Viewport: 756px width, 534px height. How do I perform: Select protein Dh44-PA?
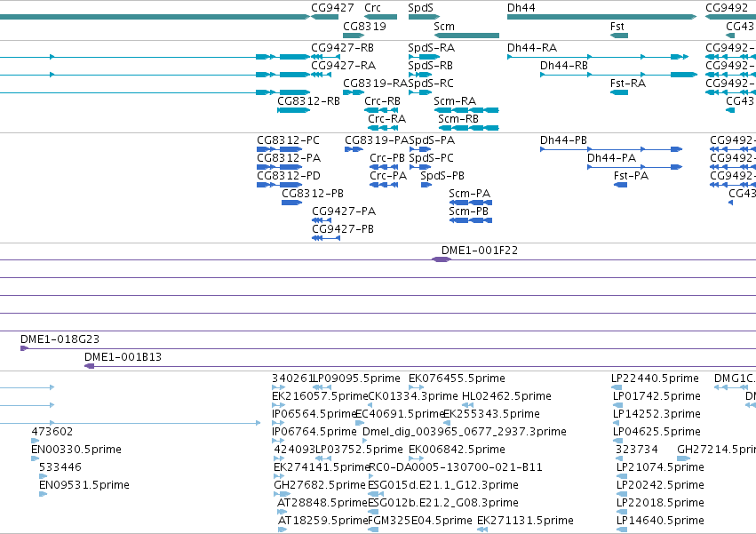coord(634,167)
